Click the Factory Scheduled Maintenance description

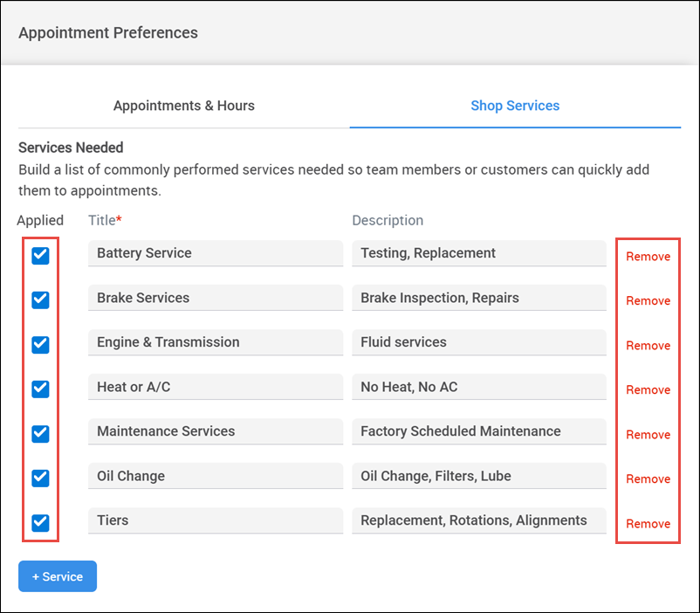point(478,431)
